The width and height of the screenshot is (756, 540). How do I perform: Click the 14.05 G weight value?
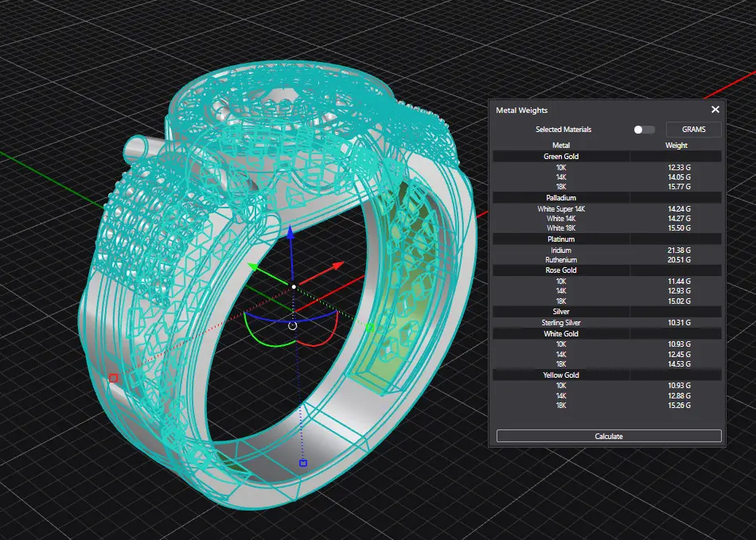tap(679, 177)
